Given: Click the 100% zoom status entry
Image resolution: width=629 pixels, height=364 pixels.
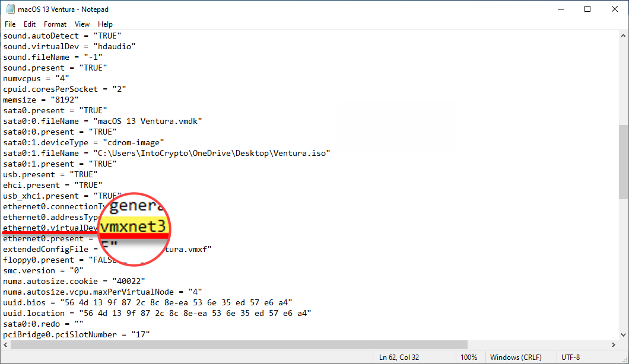Looking at the screenshot, I should tap(469, 357).
